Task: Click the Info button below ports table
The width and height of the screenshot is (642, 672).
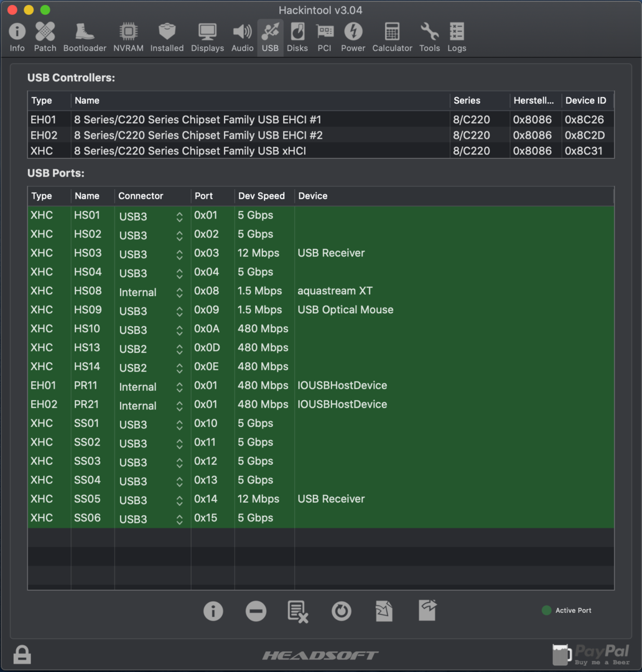Action: click(x=213, y=611)
